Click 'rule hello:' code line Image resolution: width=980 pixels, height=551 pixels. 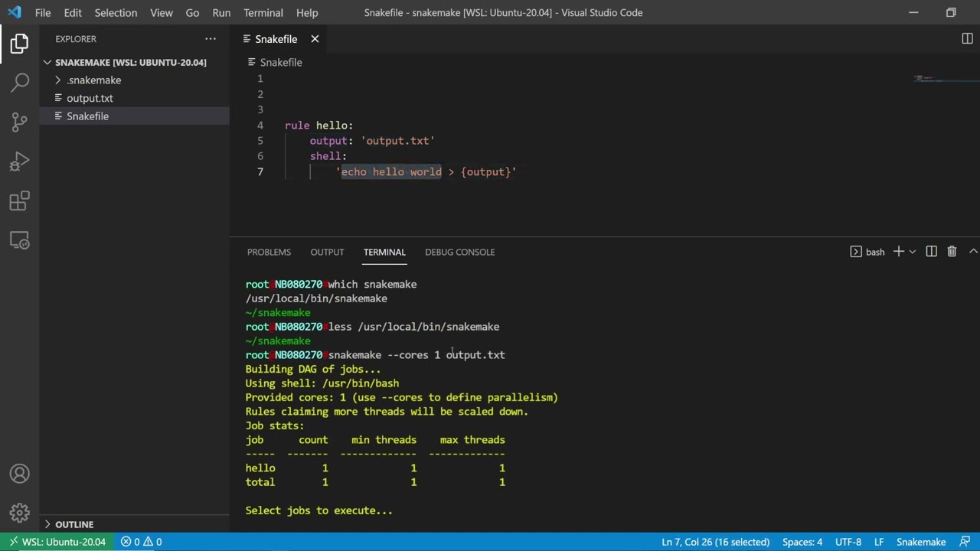319,126
